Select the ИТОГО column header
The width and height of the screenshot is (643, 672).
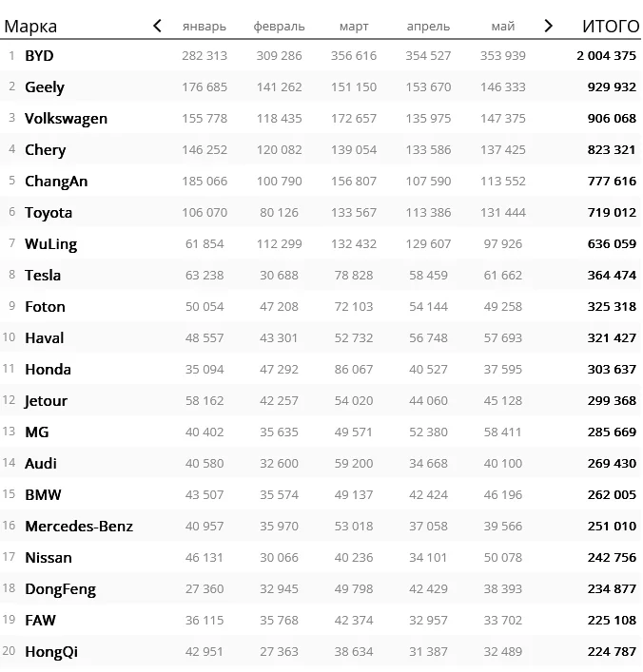point(611,27)
